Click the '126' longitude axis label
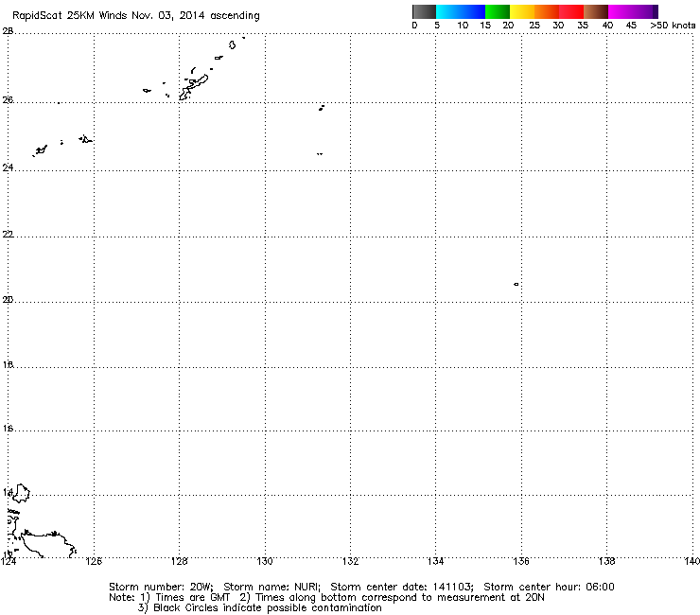700x615 pixels. coord(94,561)
